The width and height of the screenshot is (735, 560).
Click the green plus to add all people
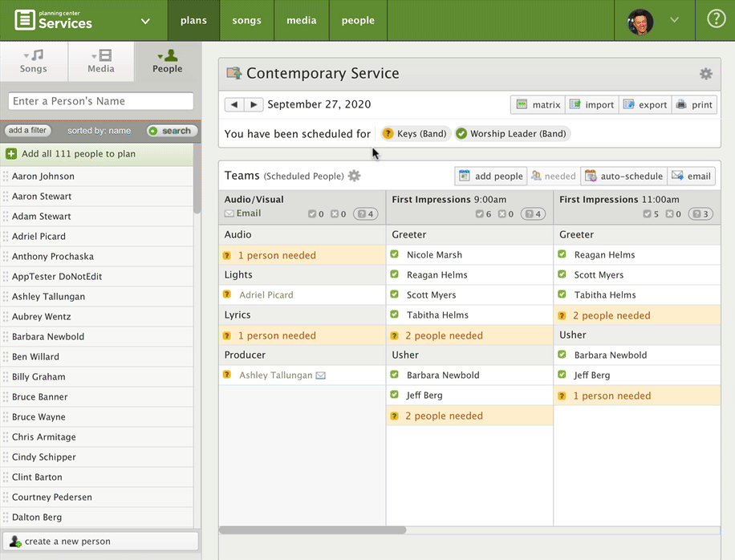(11, 154)
